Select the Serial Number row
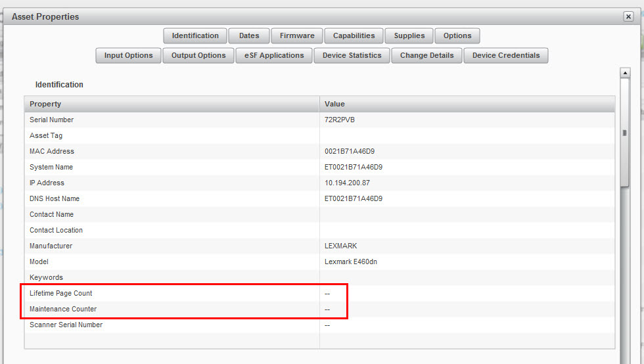 click(52, 120)
